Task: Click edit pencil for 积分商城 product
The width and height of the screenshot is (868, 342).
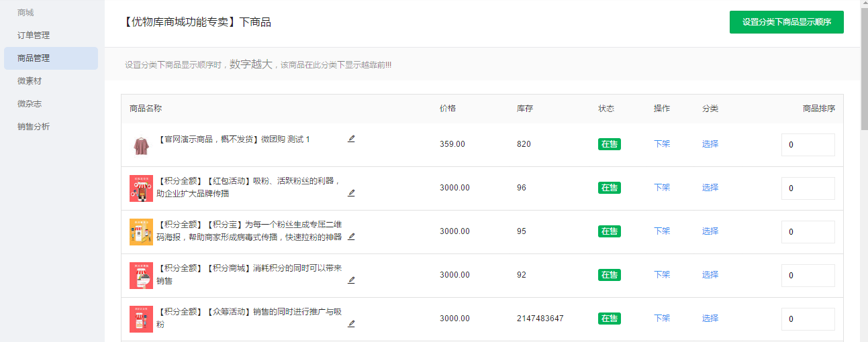Action: pos(351,280)
